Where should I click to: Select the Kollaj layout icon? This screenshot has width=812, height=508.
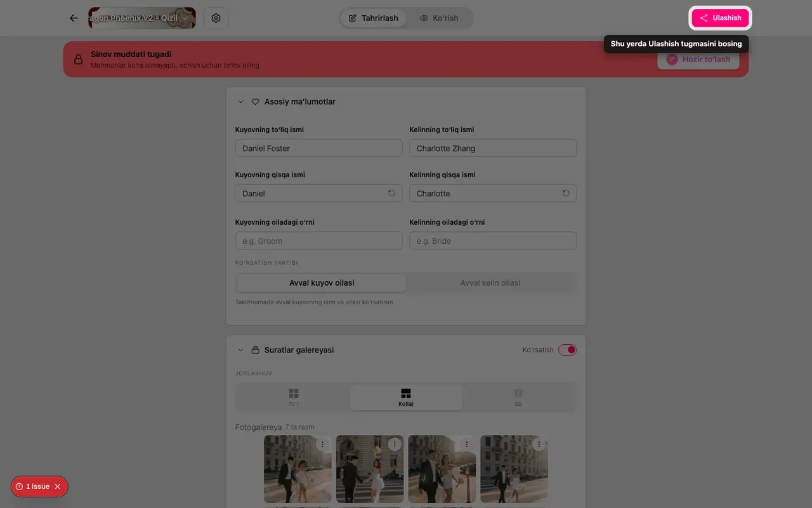pyautogui.click(x=406, y=398)
